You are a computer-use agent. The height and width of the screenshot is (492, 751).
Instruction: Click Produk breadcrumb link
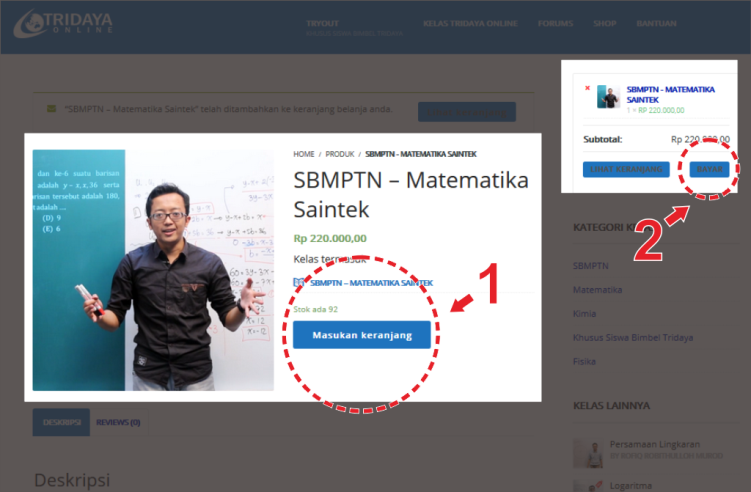pyautogui.click(x=340, y=154)
